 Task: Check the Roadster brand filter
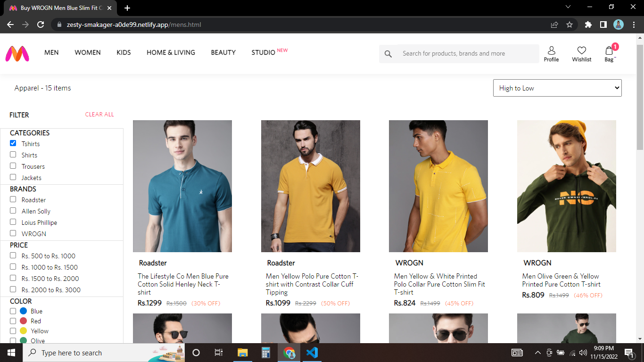pos(13,199)
